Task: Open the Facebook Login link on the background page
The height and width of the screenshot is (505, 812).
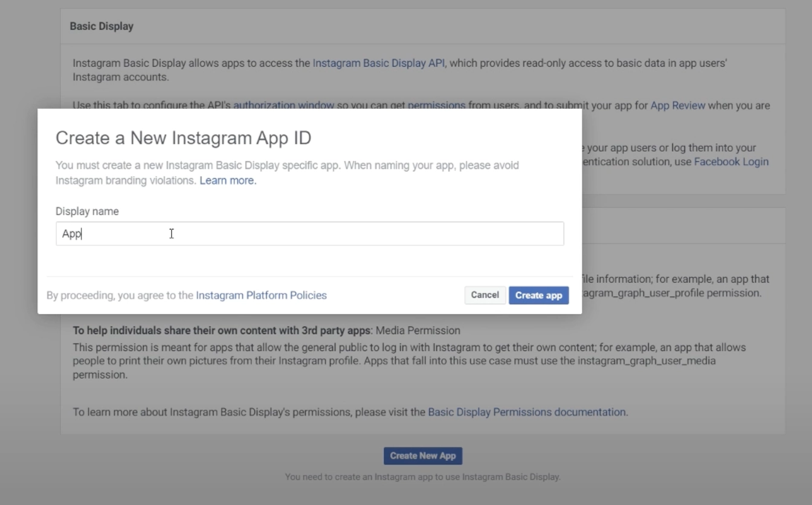Action: click(731, 162)
